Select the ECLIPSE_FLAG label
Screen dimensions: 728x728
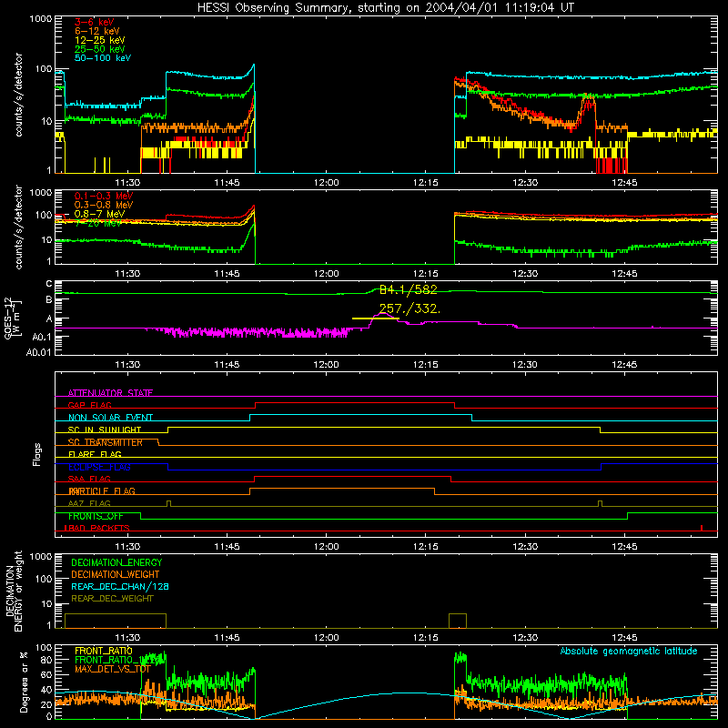pyautogui.click(x=99, y=467)
